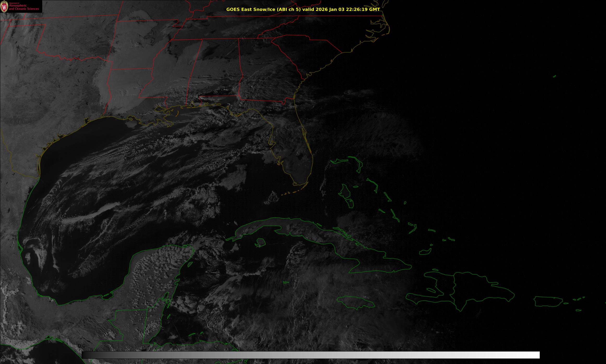Screen dimensions: 606x364
Task: Click on the Puerto Rico outline
Action: (x=548, y=301)
